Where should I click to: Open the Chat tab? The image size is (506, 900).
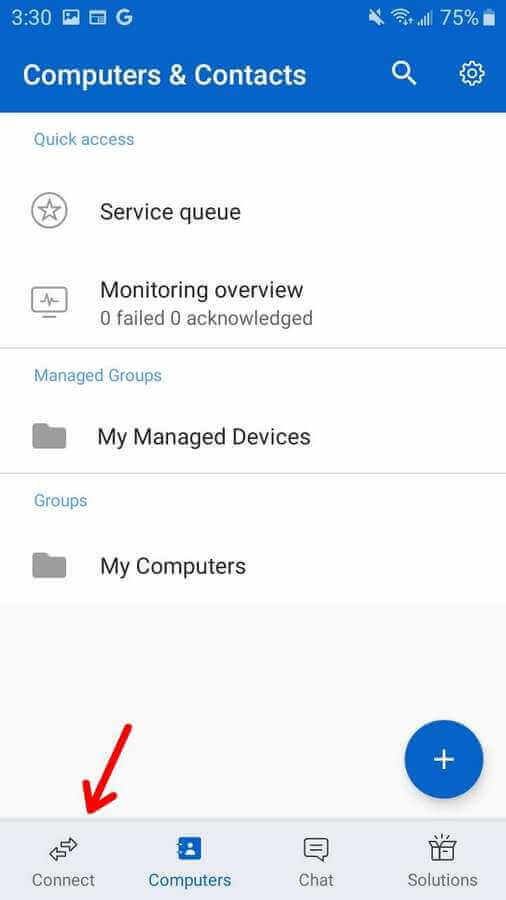[316, 862]
